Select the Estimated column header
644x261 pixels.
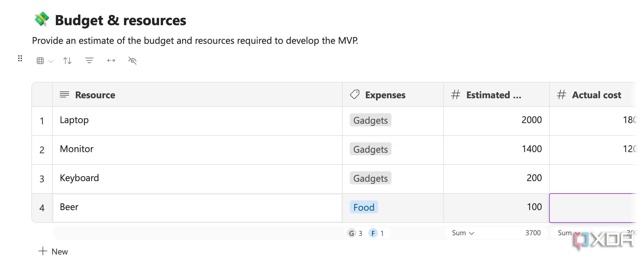493,95
